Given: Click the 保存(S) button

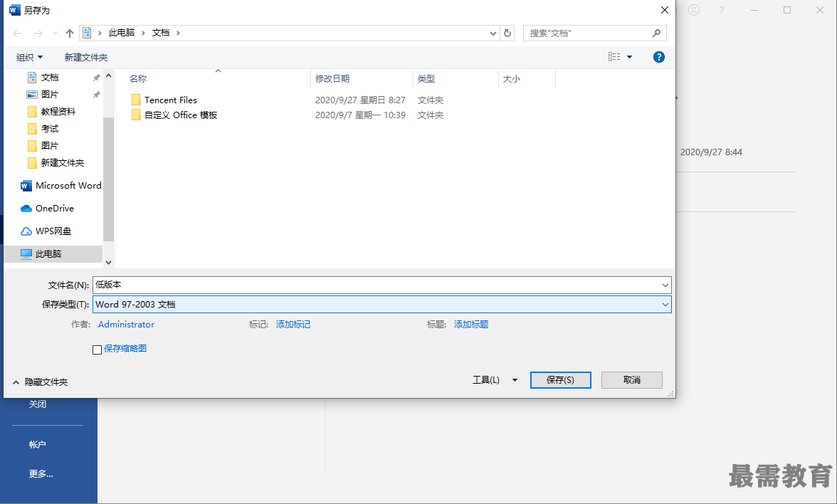Looking at the screenshot, I should (561, 380).
